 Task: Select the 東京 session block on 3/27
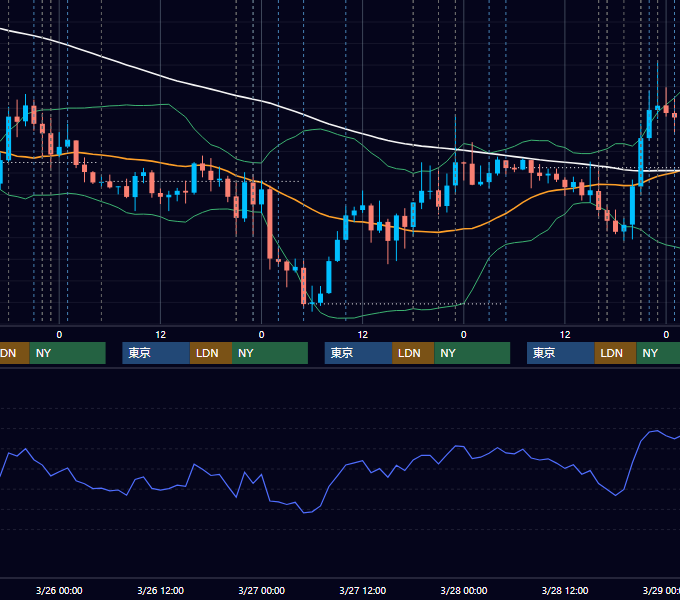[359, 353]
